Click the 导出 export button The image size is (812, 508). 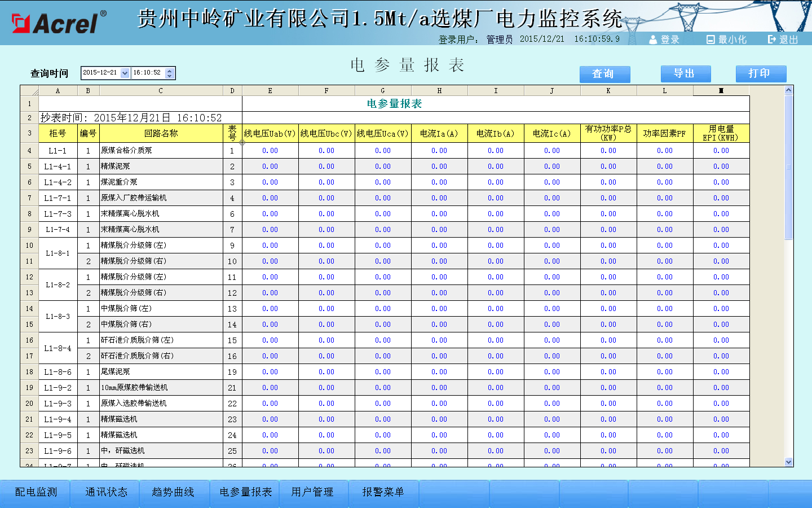(686, 74)
